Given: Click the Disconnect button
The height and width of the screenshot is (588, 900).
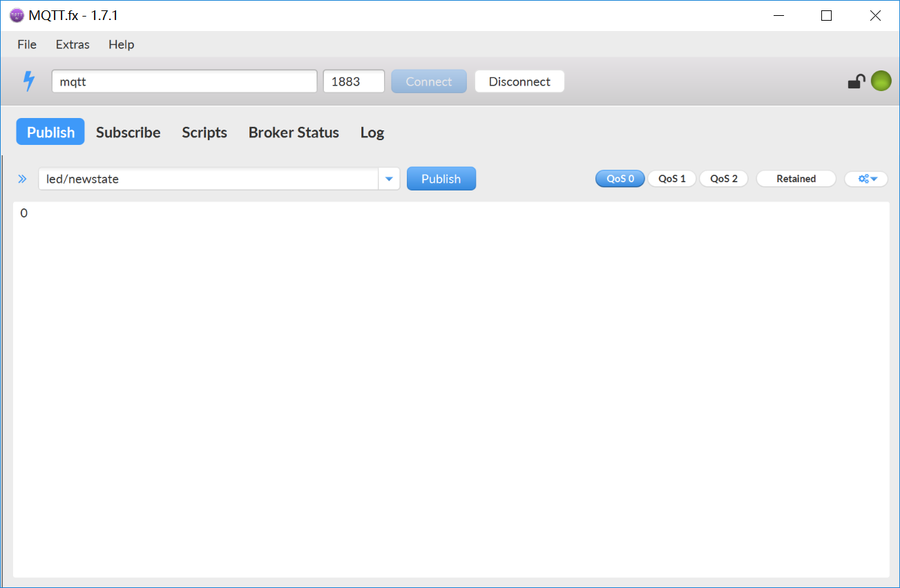Looking at the screenshot, I should pos(519,81).
